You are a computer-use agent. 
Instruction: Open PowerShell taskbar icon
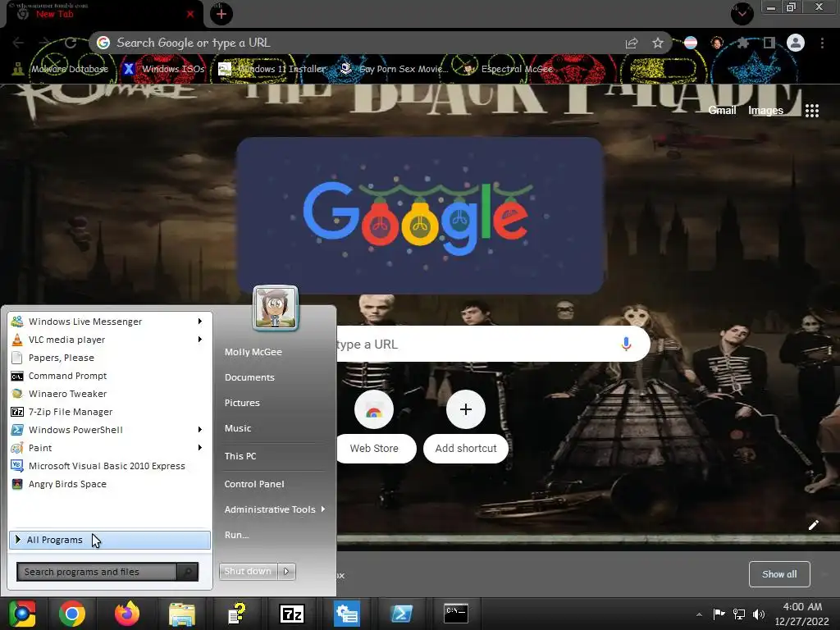(x=401, y=614)
